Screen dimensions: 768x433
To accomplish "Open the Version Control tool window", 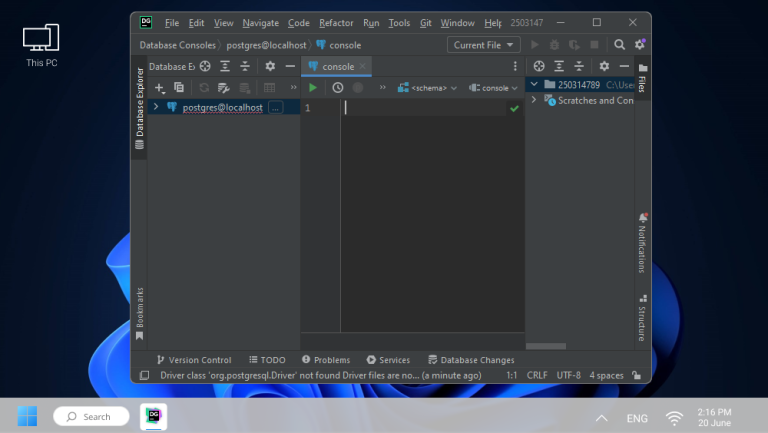I will pyautogui.click(x=194, y=360).
